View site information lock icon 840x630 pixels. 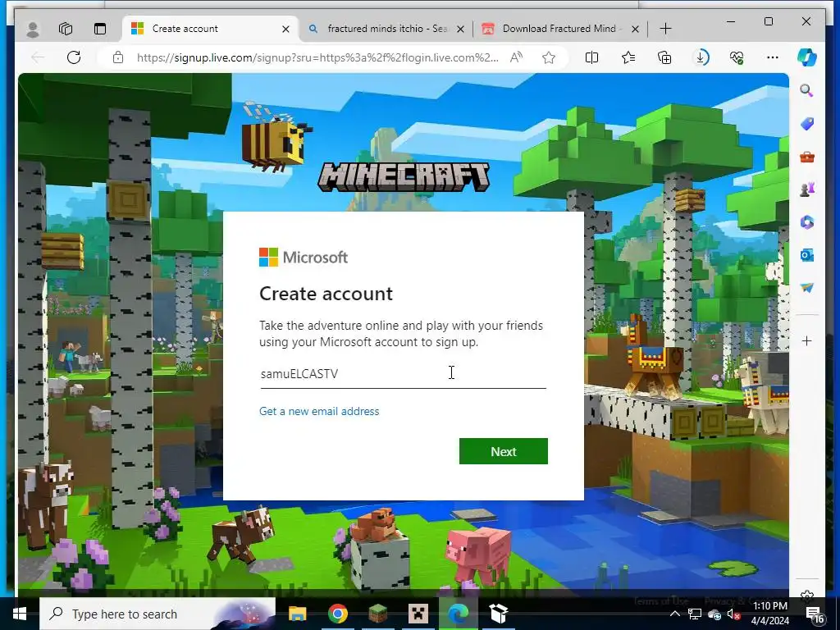tap(118, 57)
